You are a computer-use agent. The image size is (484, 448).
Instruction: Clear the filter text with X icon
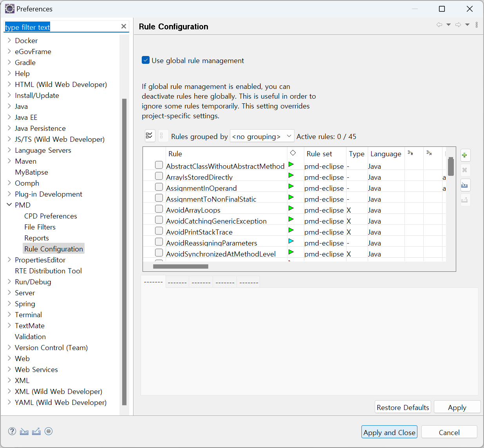(x=124, y=26)
